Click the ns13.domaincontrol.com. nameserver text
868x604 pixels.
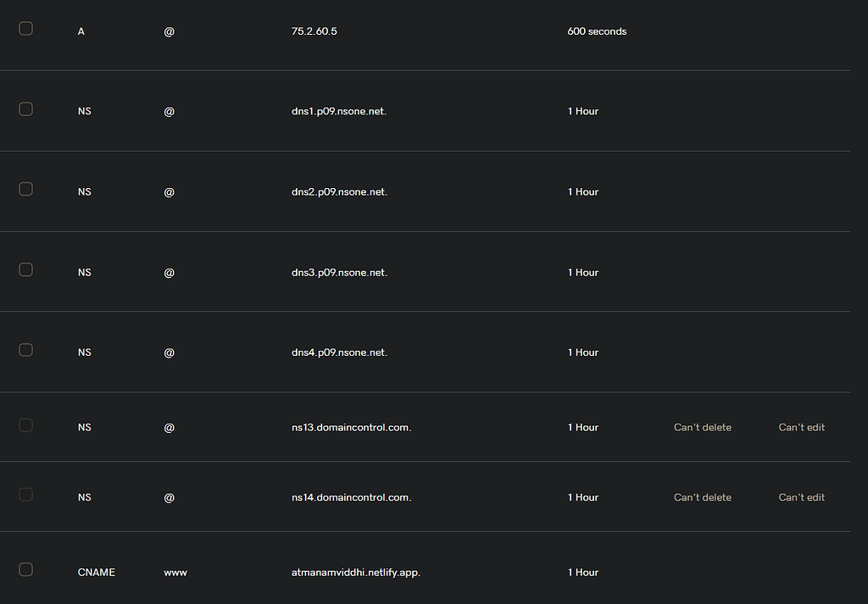click(x=351, y=428)
